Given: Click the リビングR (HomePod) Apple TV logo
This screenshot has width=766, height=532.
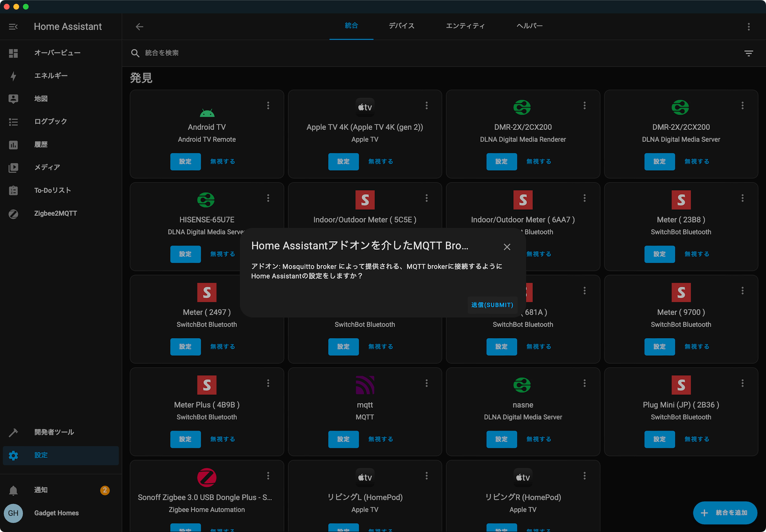Looking at the screenshot, I should pyautogui.click(x=523, y=478).
